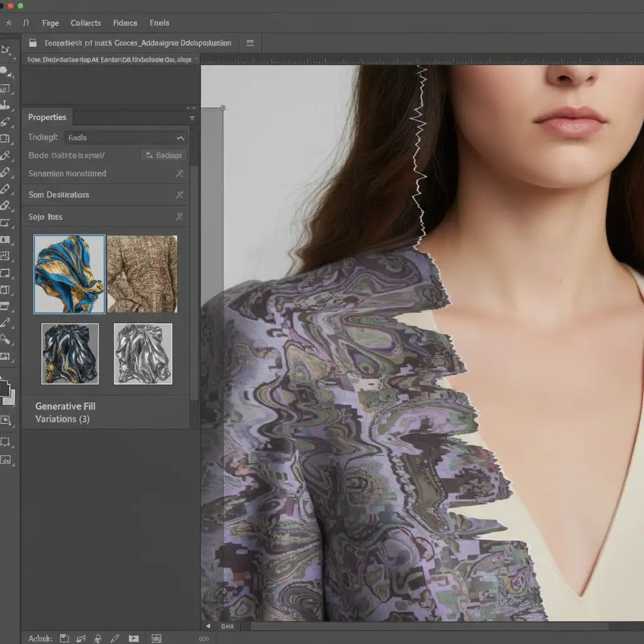Open the Properties panel options menu
The height and width of the screenshot is (644, 644).
[x=192, y=118]
